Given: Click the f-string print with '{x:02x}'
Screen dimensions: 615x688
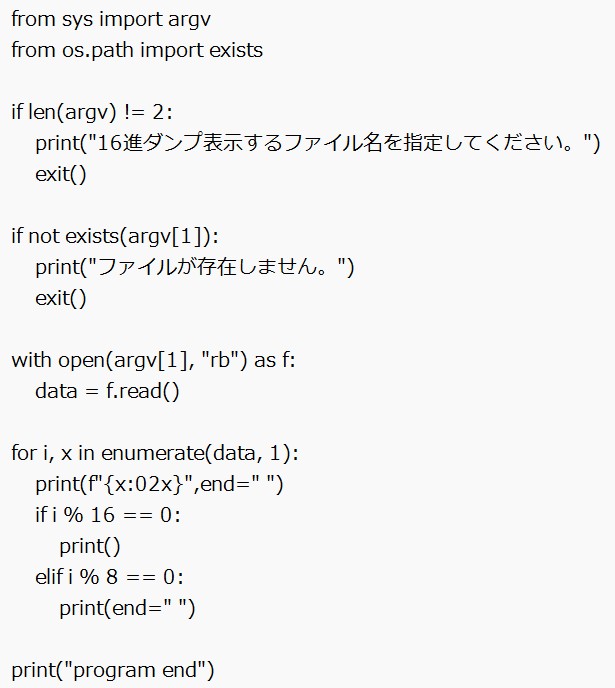Looking at the screenshot, I should coord(160,484).
